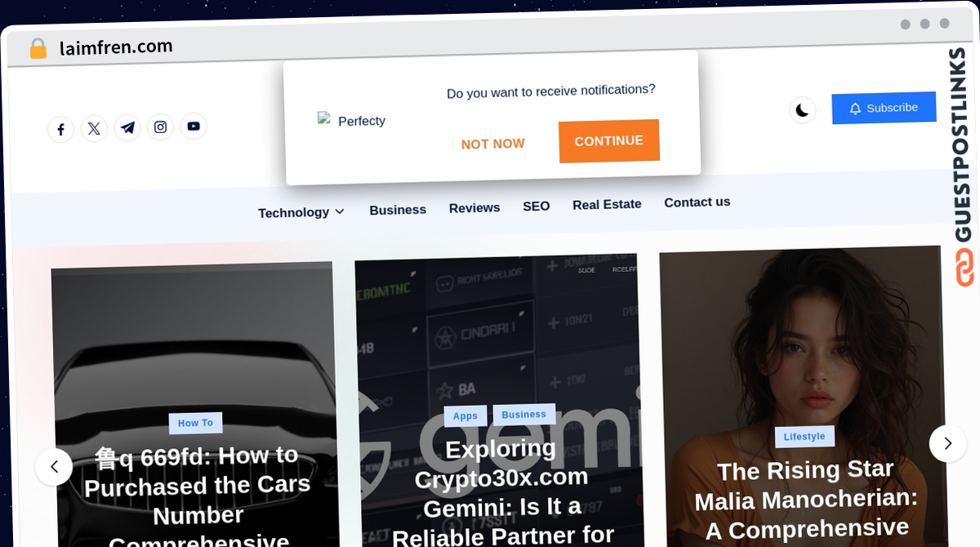The height and width of the screenshot is (547, 980).
Task: Open the Malia Manocherian article thumbnail
Action: click(x=804, y=398)
